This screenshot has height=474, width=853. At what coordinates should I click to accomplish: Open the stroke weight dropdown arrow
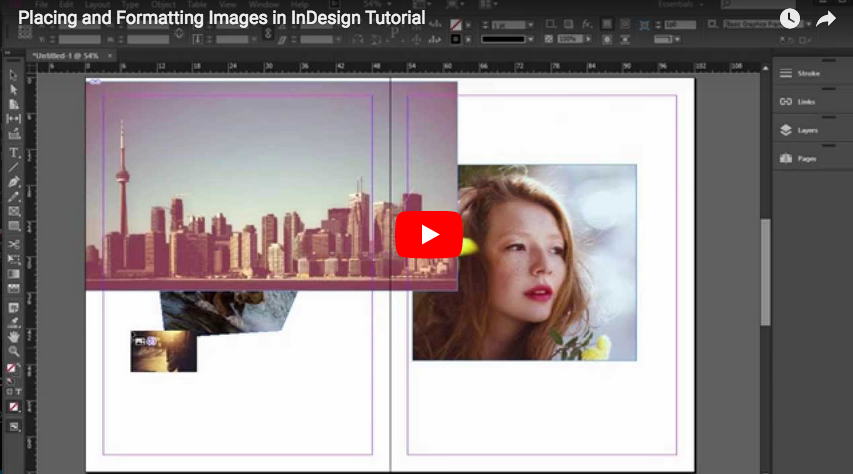point(531,25)
